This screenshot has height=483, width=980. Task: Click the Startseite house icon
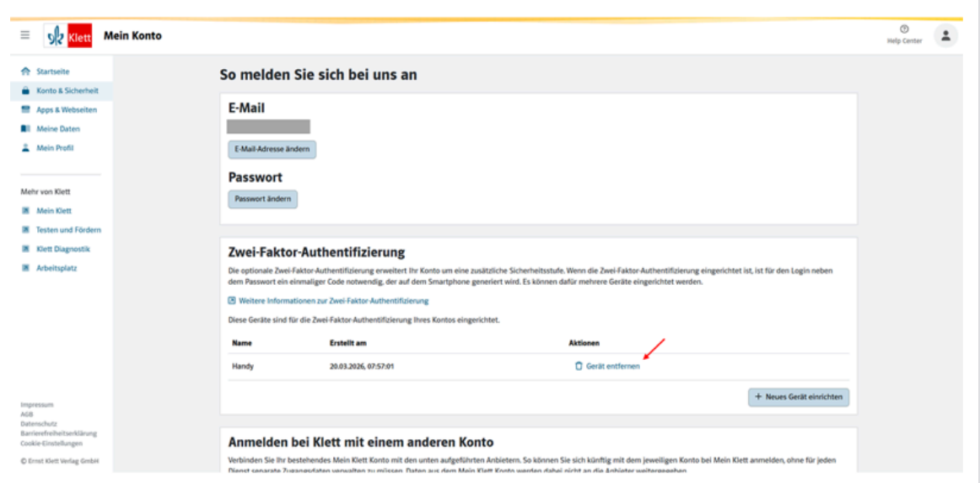[25, 72]
